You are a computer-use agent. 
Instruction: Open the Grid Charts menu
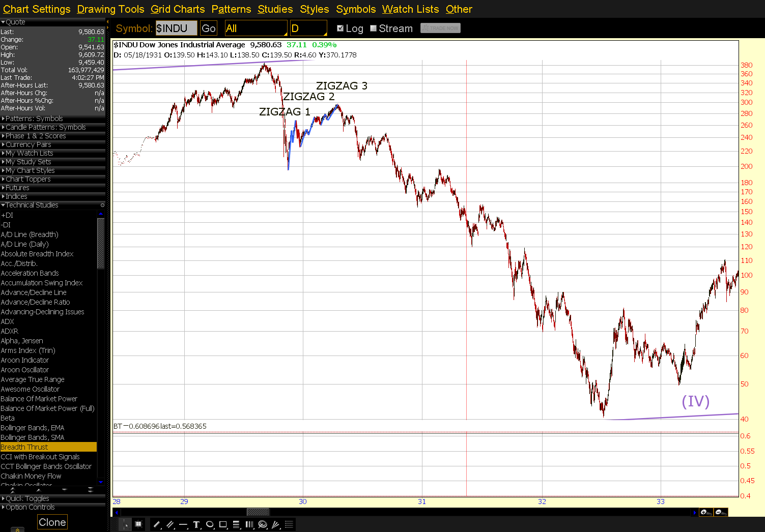point(178,9)
